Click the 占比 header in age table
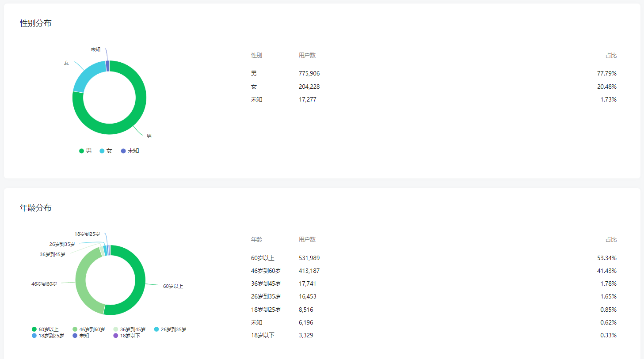This screenshot has height=359, width=644. tap(611, 239)
